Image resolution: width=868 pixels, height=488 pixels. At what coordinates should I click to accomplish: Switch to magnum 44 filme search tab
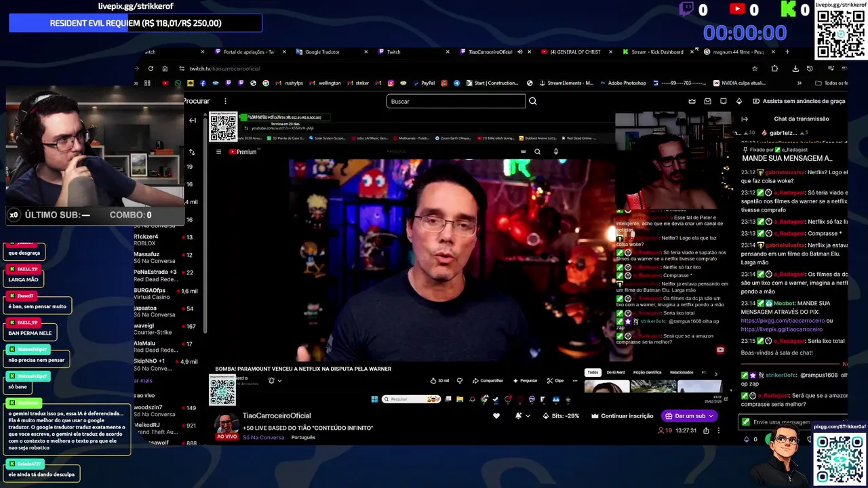[x=737, y=52]
